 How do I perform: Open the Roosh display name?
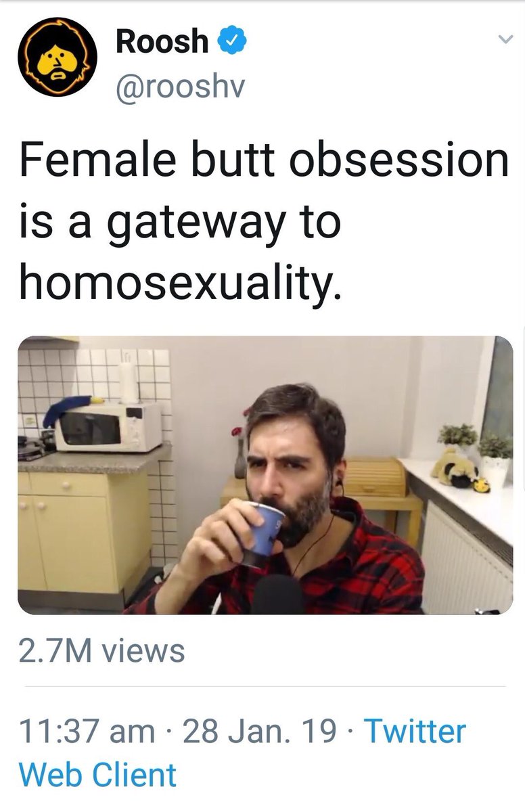[162, 41]
